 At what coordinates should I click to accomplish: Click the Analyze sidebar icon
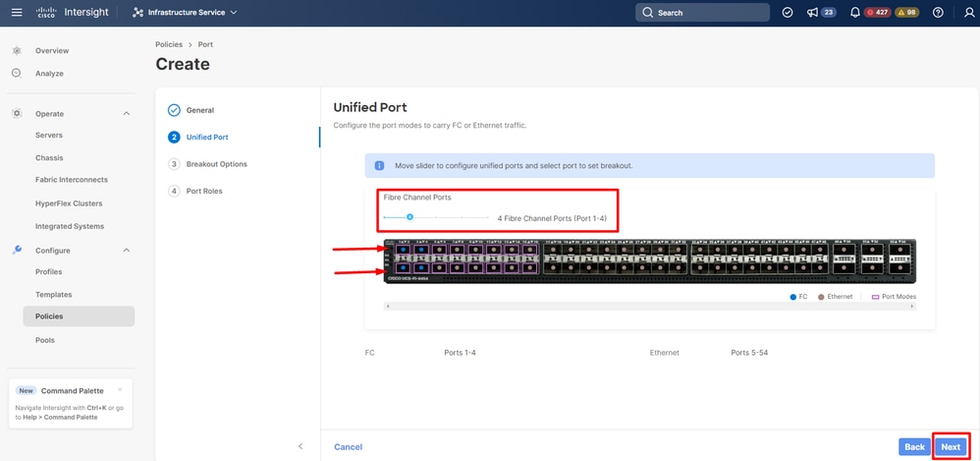(x=17, y=73)
